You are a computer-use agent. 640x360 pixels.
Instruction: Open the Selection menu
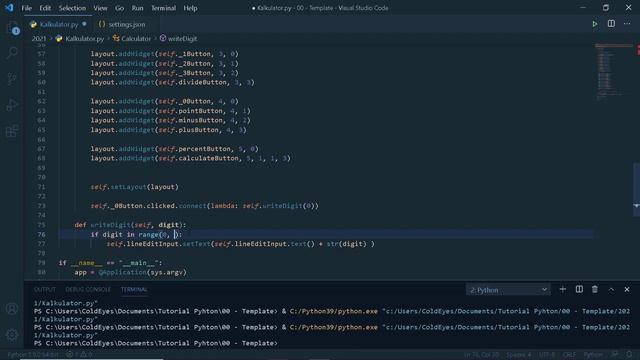pos(72,8)
